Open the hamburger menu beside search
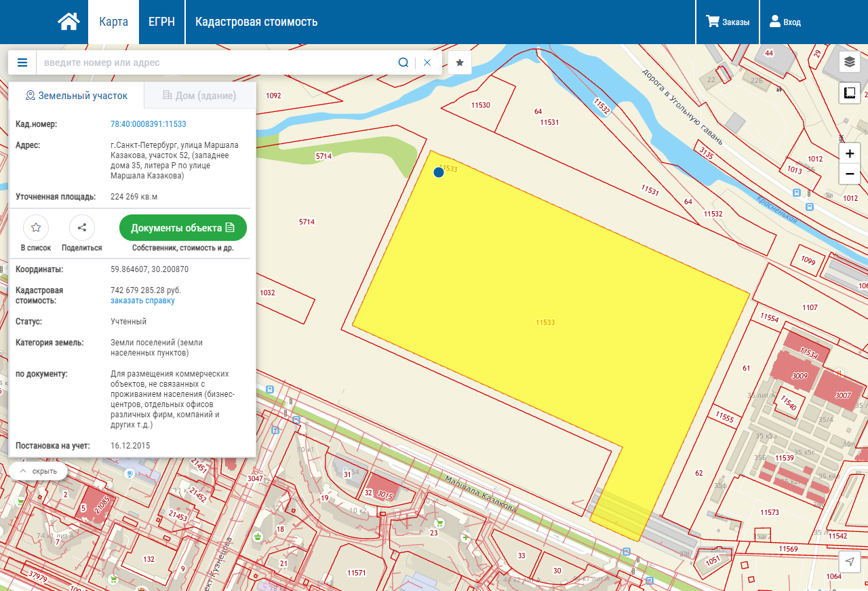Screen dimensions: 868x591 coord(22,62)
